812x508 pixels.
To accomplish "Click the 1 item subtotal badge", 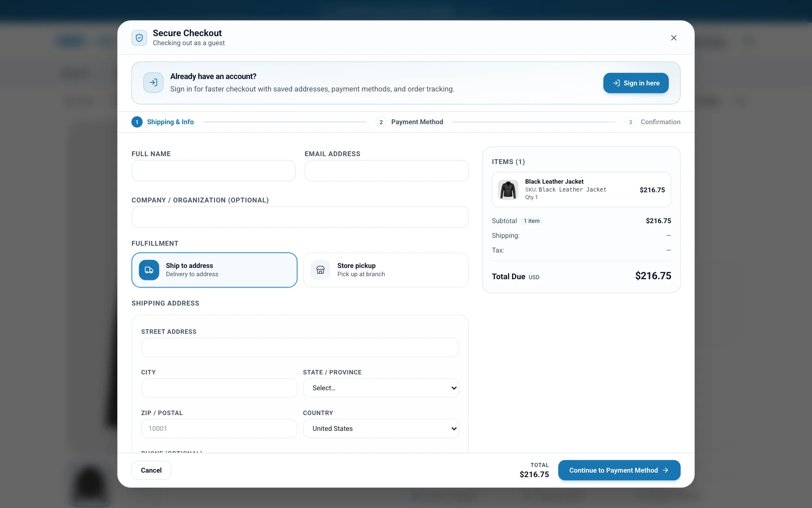I will [x=532, y=221].
